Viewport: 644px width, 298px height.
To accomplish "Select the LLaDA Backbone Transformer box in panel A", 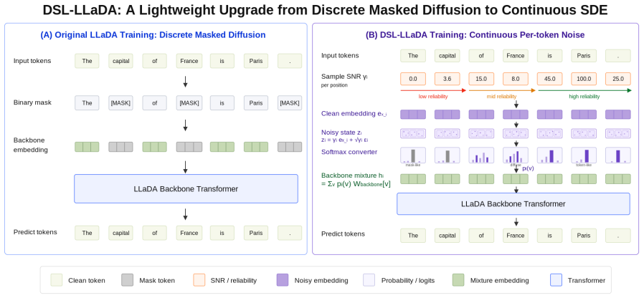I will [x=186, y=189].
